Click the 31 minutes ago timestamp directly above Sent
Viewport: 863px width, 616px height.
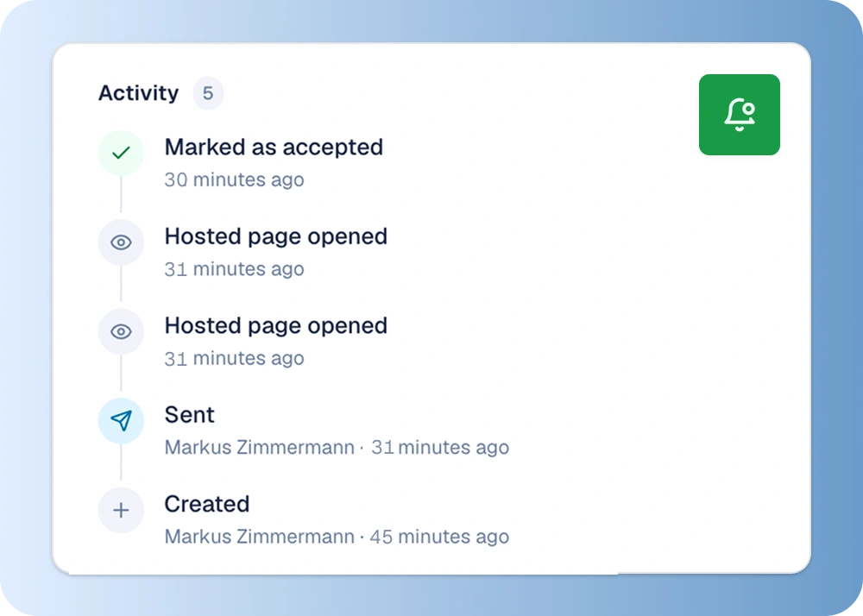(x=234, y=358)
